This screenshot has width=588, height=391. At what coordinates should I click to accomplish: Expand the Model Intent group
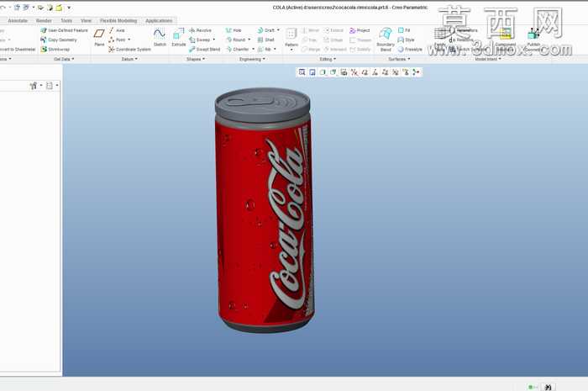click(487, 59)
